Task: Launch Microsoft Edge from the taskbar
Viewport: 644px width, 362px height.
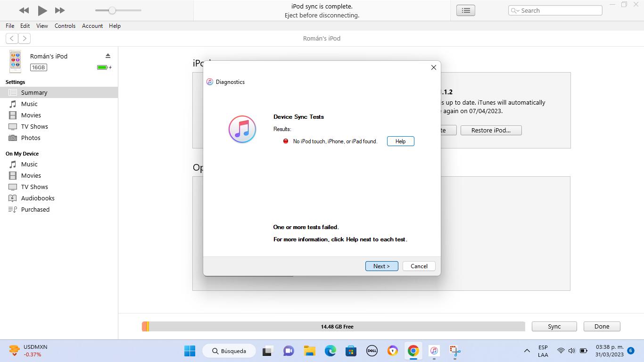Action: coord(330,351)
